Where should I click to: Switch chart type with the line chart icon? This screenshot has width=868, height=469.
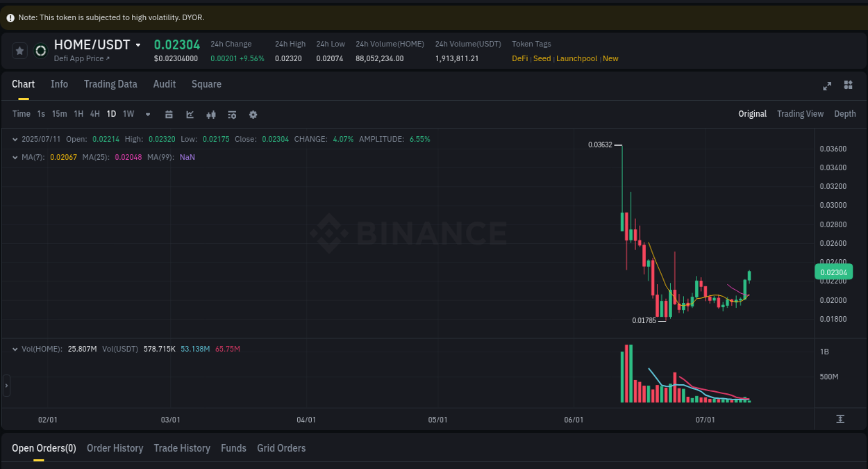tap(190, 114)
